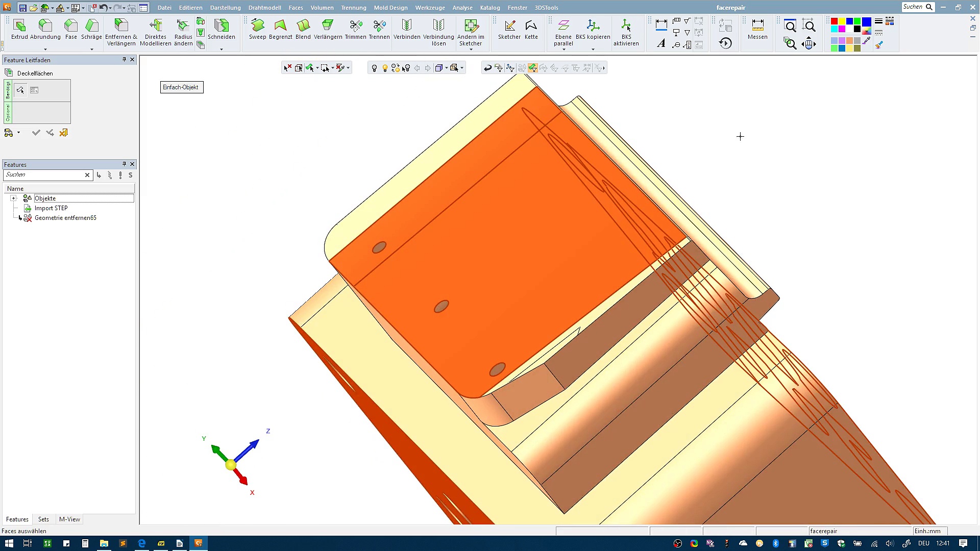The width and height of the screenshot is (980, 551).
Task: Open the Mold Design menu
Action: click(x=390, y=8)
